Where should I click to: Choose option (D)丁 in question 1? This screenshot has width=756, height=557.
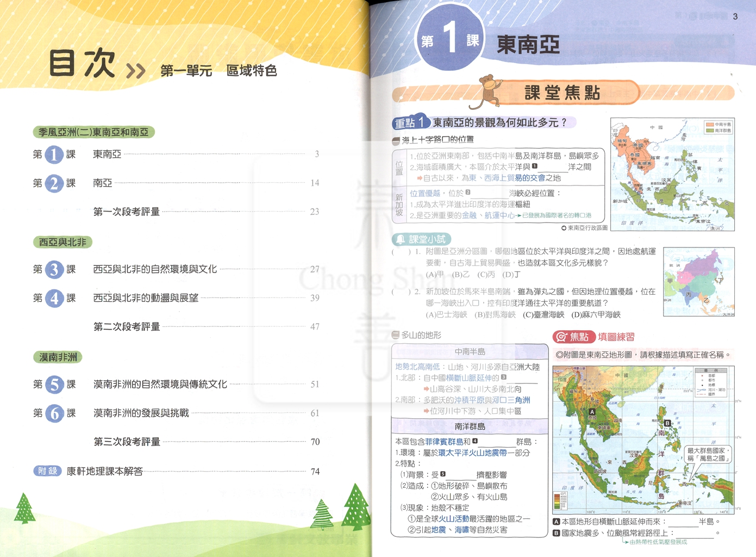click(x=511, y=275)
